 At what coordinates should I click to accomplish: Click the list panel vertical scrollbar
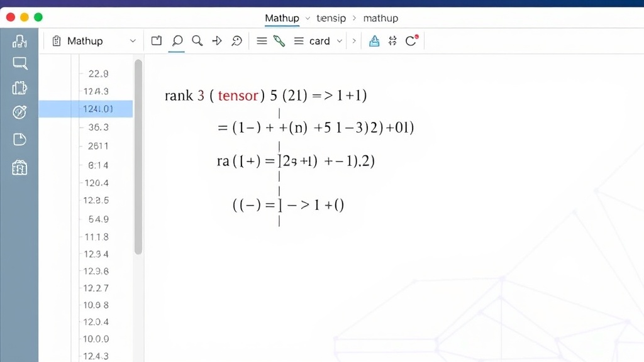[x=138, y=156]
